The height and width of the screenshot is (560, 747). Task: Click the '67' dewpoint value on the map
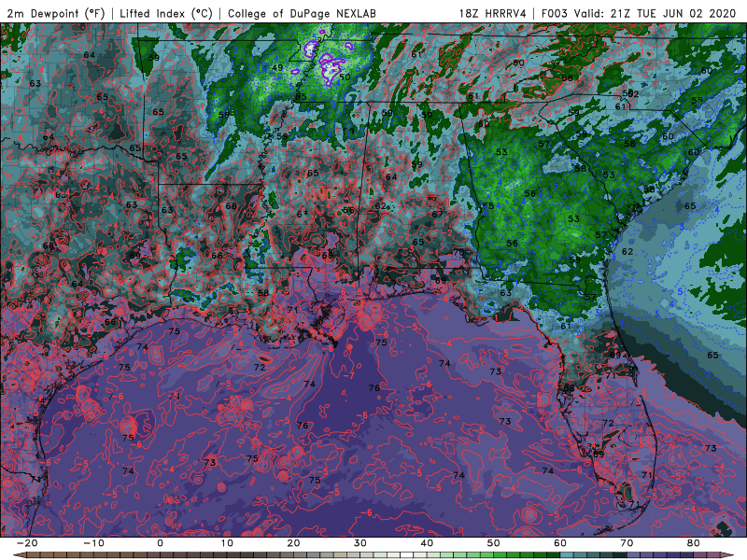click(437, 215)
